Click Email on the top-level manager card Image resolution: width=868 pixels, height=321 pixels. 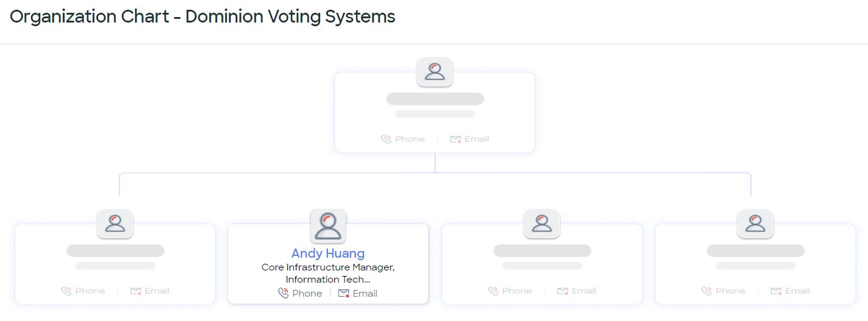[469, 139]
